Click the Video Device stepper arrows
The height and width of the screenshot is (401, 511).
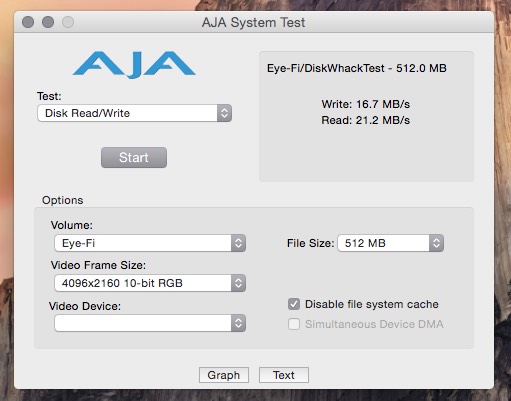coord(238,323)
